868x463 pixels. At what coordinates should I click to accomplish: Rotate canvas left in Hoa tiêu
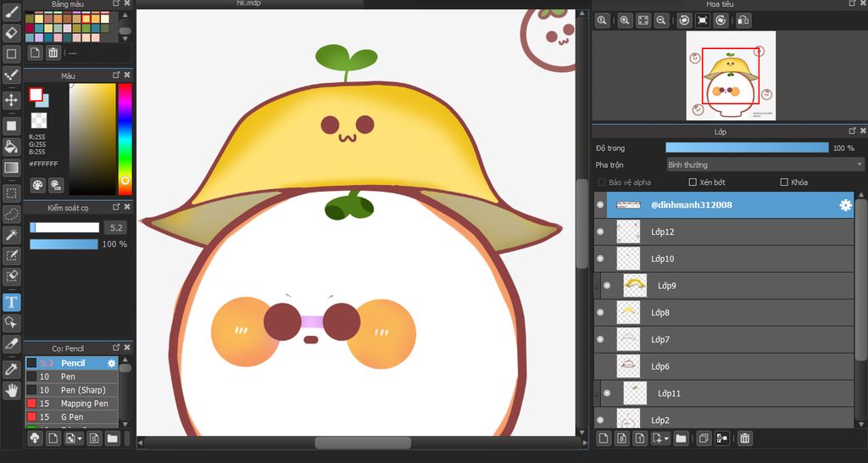(x=684, y=20)
